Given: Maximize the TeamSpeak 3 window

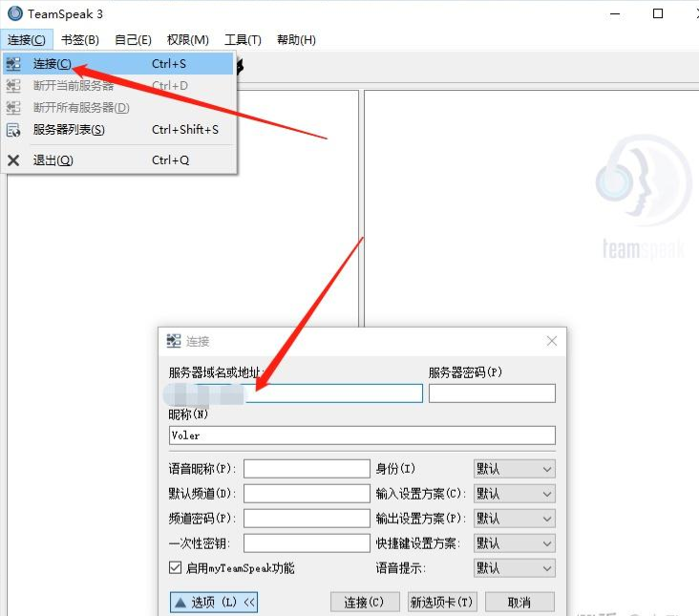Looking at the screenshot, I should 658,13.
